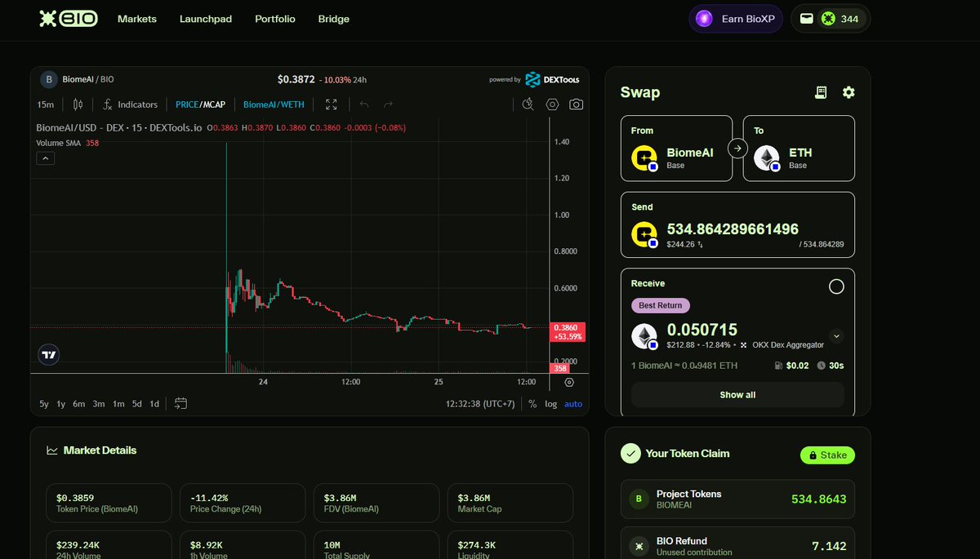Take a chart snapshot with camera icon
Viewport: 980px width, 559px height.
click(x=577, y=104)
